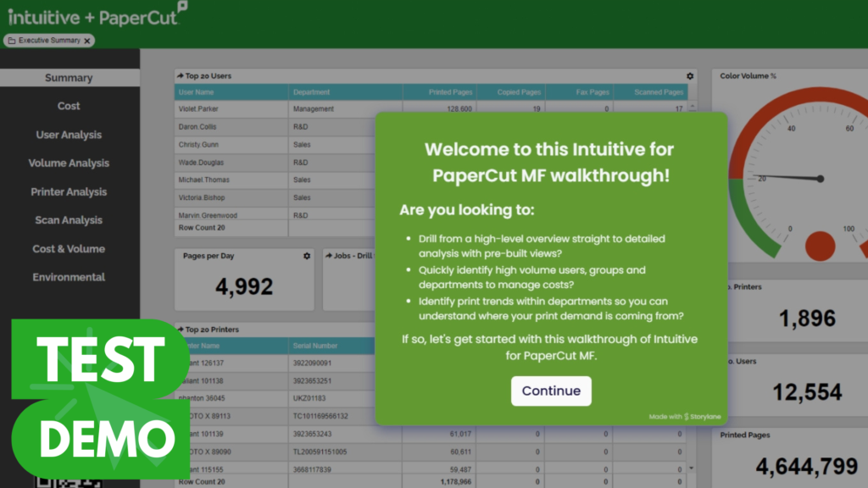Viewport: 868px width, 488px height.
Task: Close the Executive Summary tab
Action: tap(88, 41)
